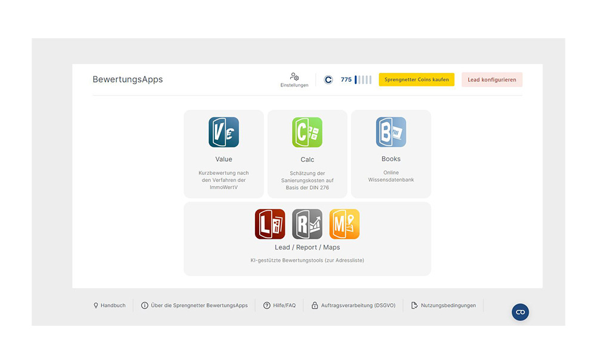Image resolution: width=597 pixels, height=364 pixels.
Task: Click the BewertungsApps heading
Action: pyautogui.click(x=128, y=79)
